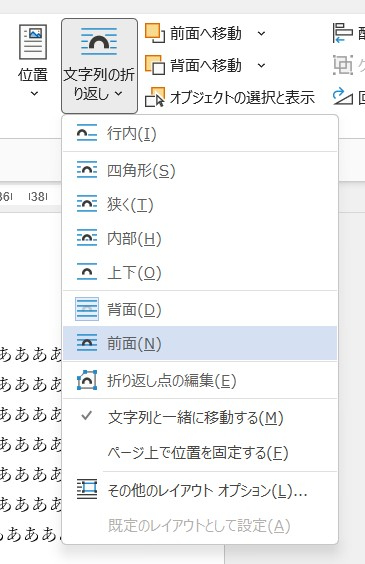The height and width of the screenshot is (564, 365).
Task: Open その他のレイアウト オプション(L)... dialog
Action: (200, 490)
